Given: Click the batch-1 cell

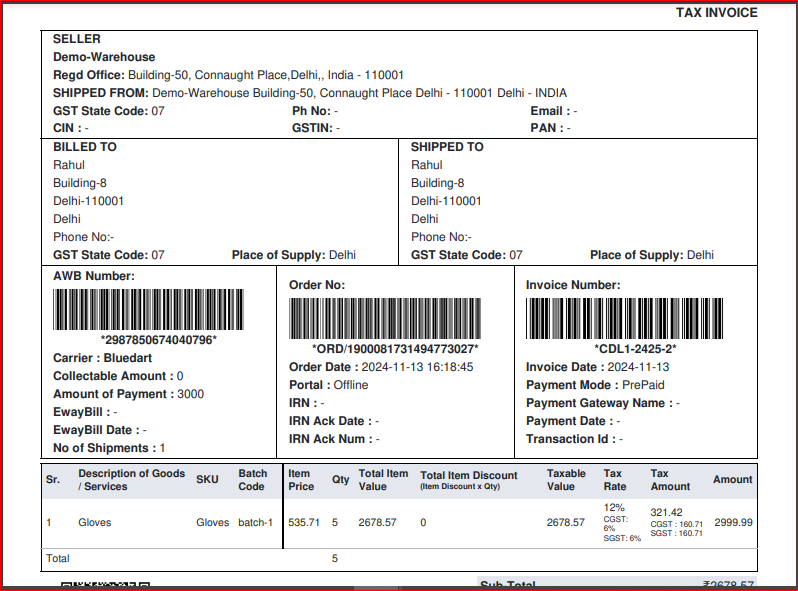Looking at the screenshot, I should click(255, 523).
